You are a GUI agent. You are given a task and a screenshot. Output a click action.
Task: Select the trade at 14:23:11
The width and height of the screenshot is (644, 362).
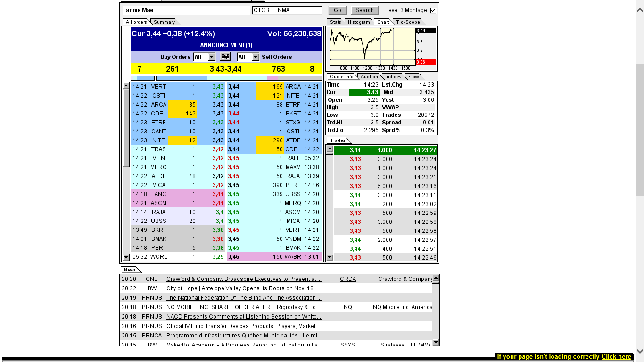386,195
